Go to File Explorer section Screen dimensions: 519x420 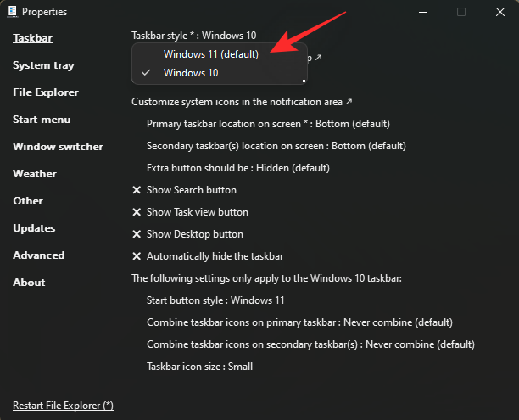[x=46, y=92]
